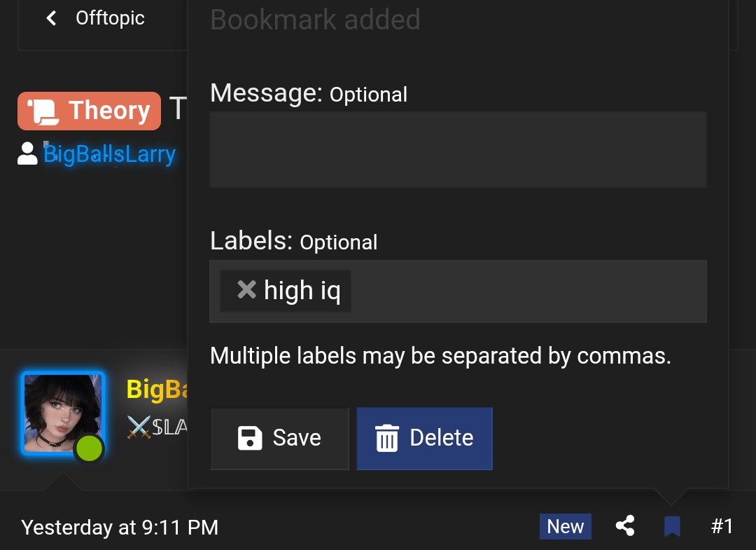Select the Theory thread prefix tag
Image resolution: width=756 pixels, height=550 pixels.
coord(89,111)
